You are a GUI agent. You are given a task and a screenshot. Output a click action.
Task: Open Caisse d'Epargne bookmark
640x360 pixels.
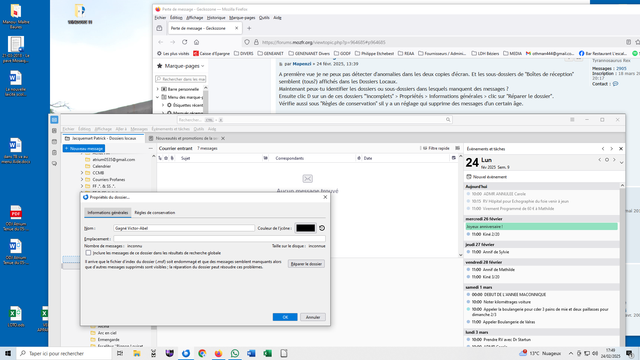click(211, 53)
